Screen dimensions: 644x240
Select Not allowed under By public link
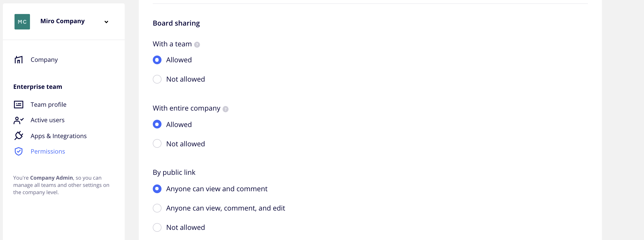coord(157,227)
